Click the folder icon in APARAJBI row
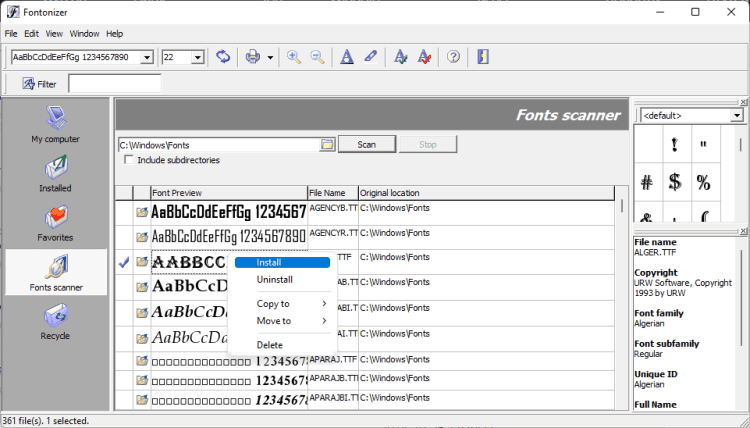 (142, 399)
